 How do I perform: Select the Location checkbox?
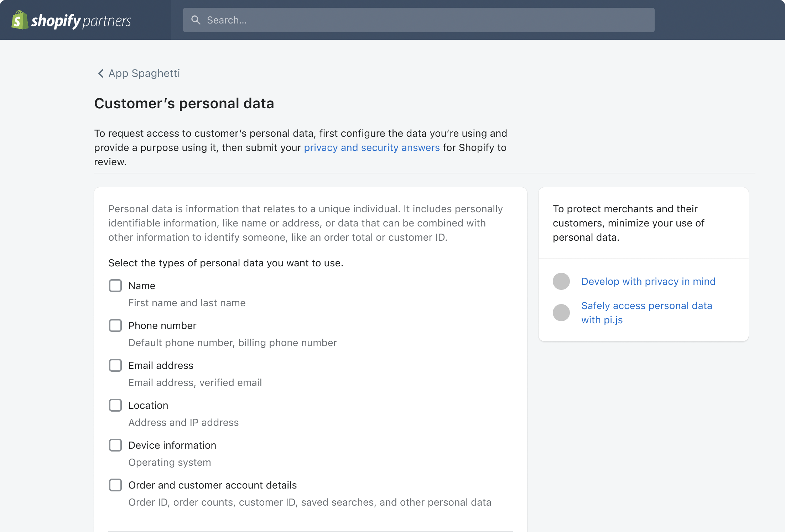(115, 405)
